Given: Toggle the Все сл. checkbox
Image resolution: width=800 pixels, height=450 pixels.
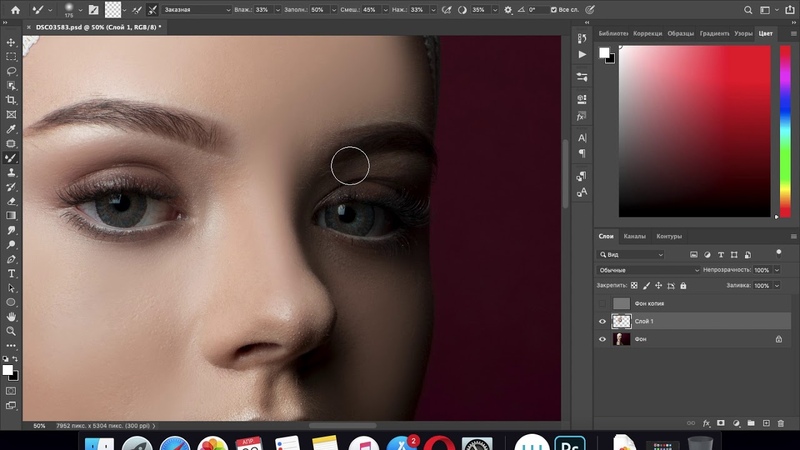Looking at the screenshot, I should (556, 10).
